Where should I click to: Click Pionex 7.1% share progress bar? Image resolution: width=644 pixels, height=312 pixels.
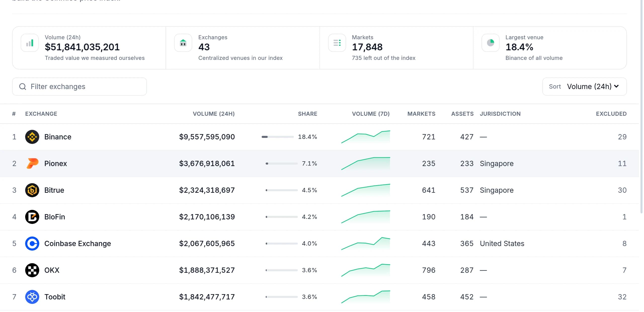coord(282,164)
